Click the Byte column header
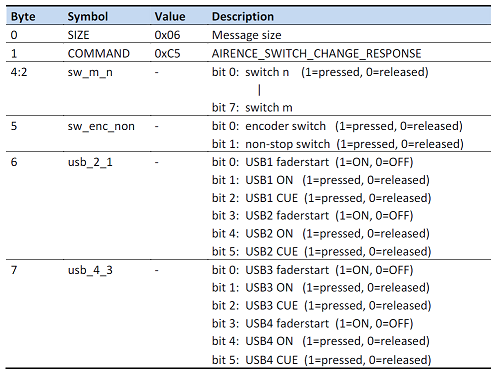The height and width of the screenshot is (369, 498). click(x=23, y=17)
